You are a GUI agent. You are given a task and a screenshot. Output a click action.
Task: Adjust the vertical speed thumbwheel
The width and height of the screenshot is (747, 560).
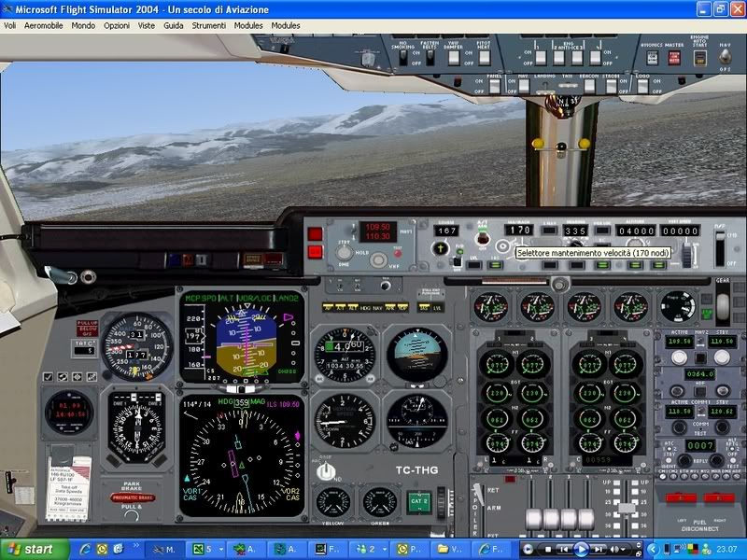pos(686,256)
